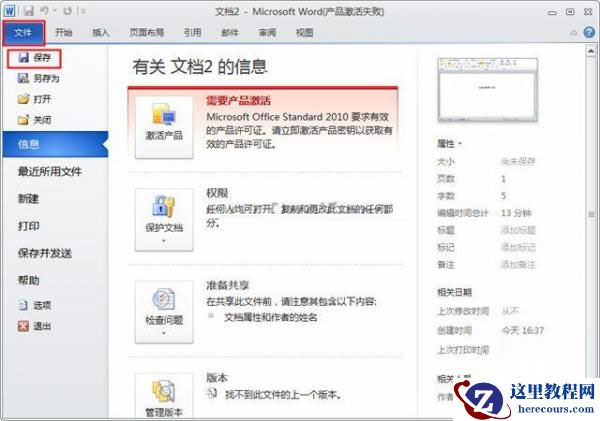Choose 打开 in the file menu
This screenshot has width=600, height=421.
[x=34, y=99]
